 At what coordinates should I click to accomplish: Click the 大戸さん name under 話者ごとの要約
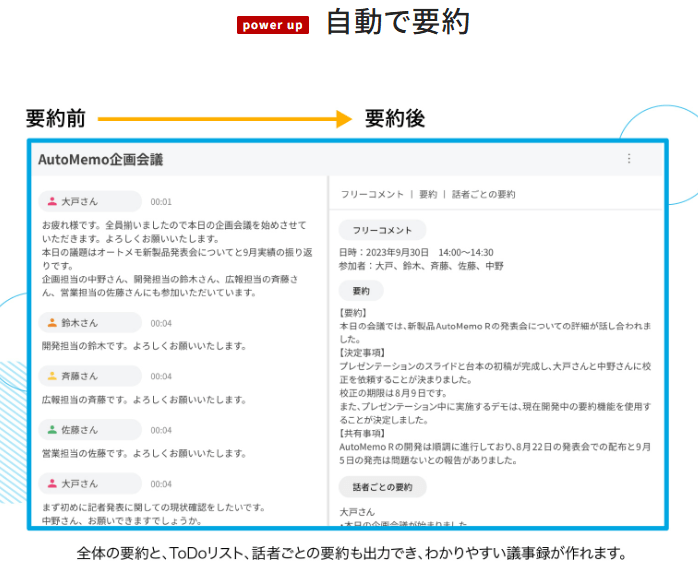(357, 512)
